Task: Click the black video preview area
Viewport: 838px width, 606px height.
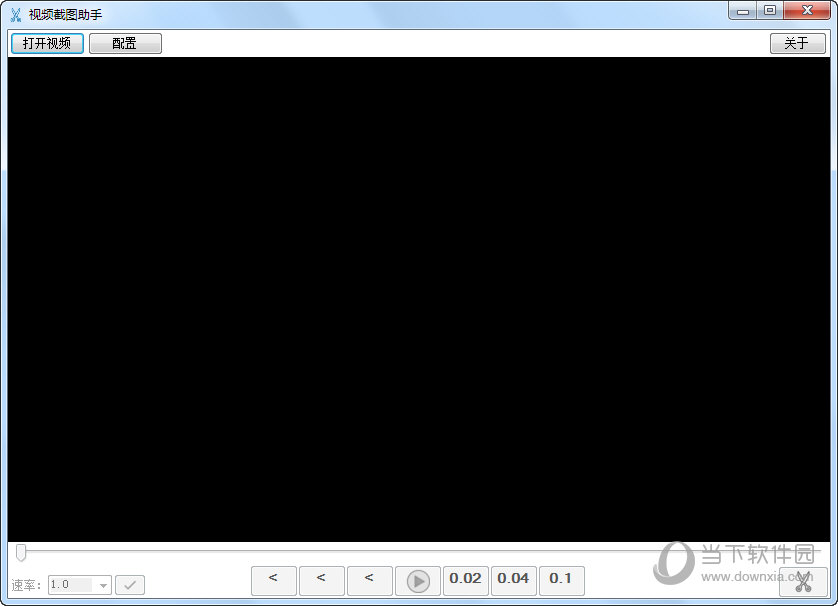Action: 419,299
